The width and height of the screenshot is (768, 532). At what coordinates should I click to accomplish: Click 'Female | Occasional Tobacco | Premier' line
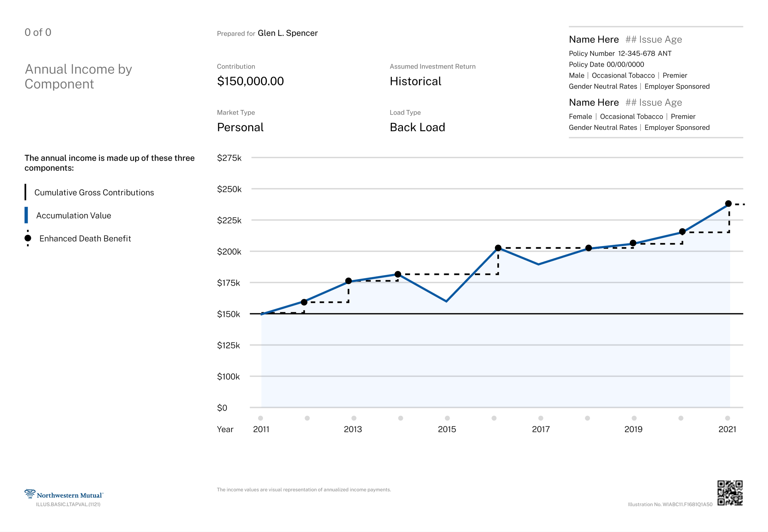point(632,116)
